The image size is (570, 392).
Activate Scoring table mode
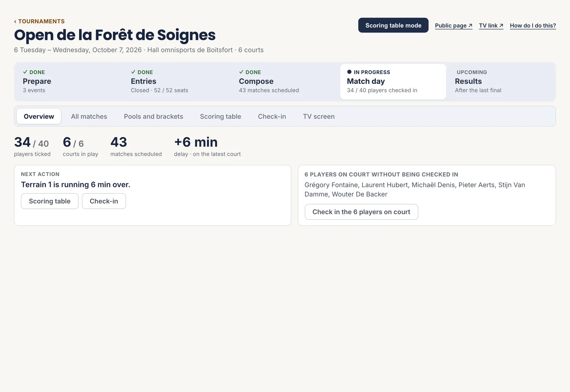tap(393, 25)
